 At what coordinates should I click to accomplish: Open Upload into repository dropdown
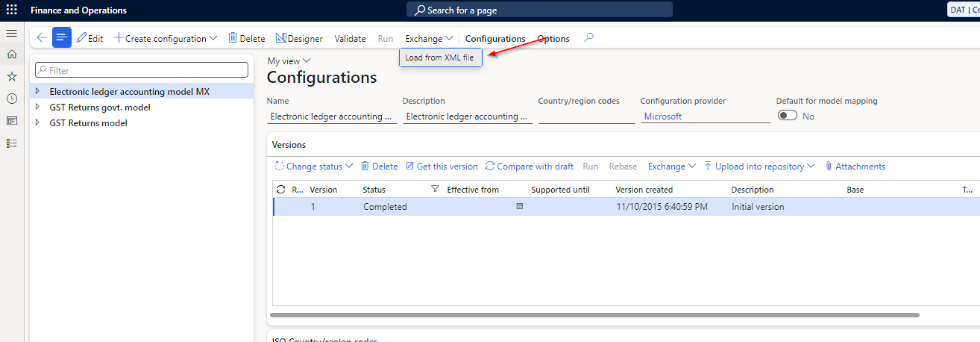point(759,167)
